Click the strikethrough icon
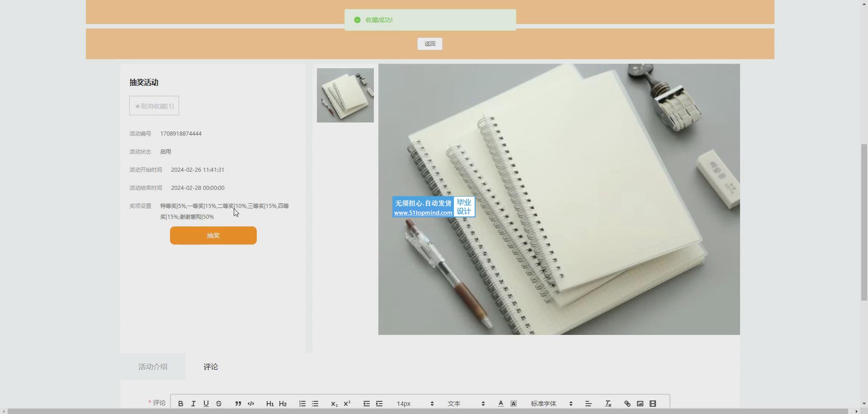The width and height of the screenshot is (868, 414). pos(219,404)
